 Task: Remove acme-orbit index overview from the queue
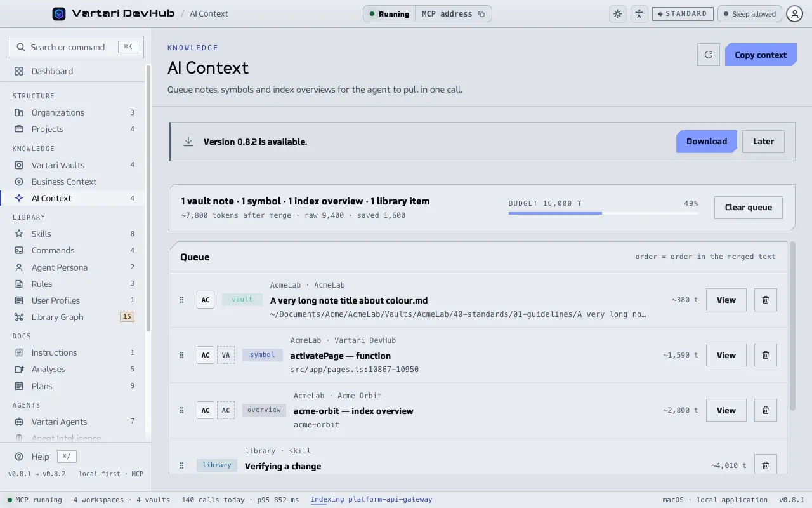[x=766, y=410]
